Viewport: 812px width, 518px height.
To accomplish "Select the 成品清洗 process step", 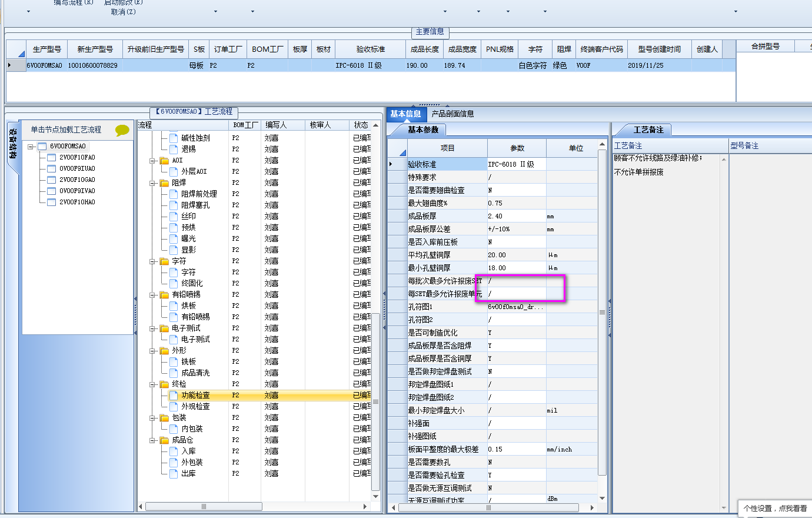I will coord(195,373).
